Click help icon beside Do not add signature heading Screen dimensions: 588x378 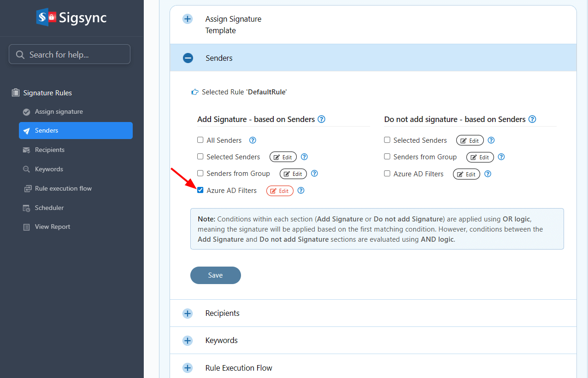click(x=532, y=119)
